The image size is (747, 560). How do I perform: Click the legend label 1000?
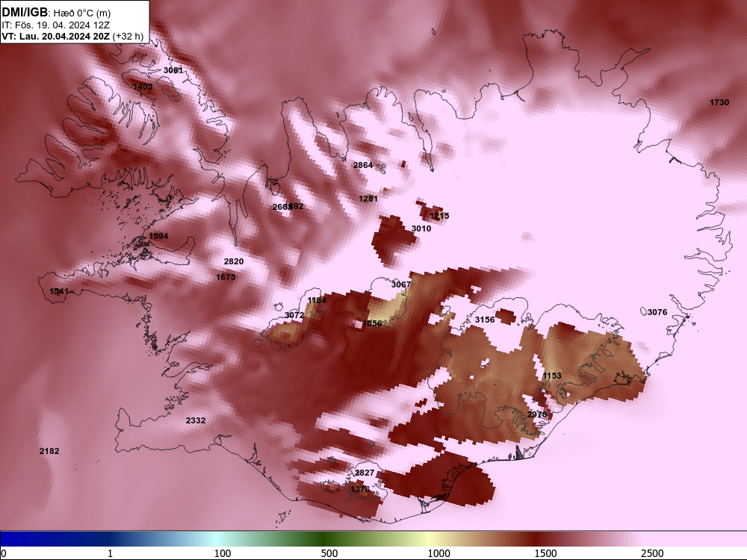coord(438,553)
